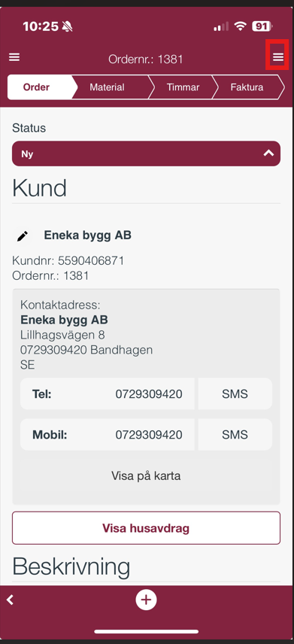The height and width of the screenshot is (644, 294).
Task: Click the Visa husavdrag button
Action: pos(146,528)
